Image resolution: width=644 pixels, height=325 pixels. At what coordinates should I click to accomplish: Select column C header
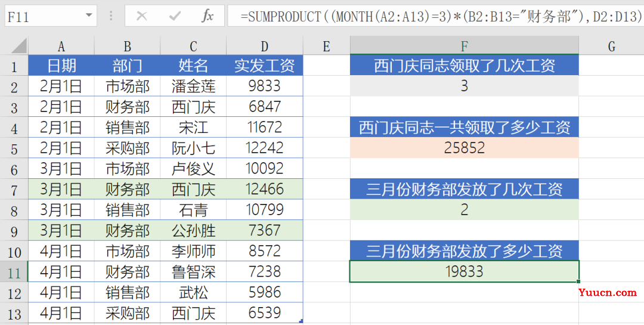(193, 45)
